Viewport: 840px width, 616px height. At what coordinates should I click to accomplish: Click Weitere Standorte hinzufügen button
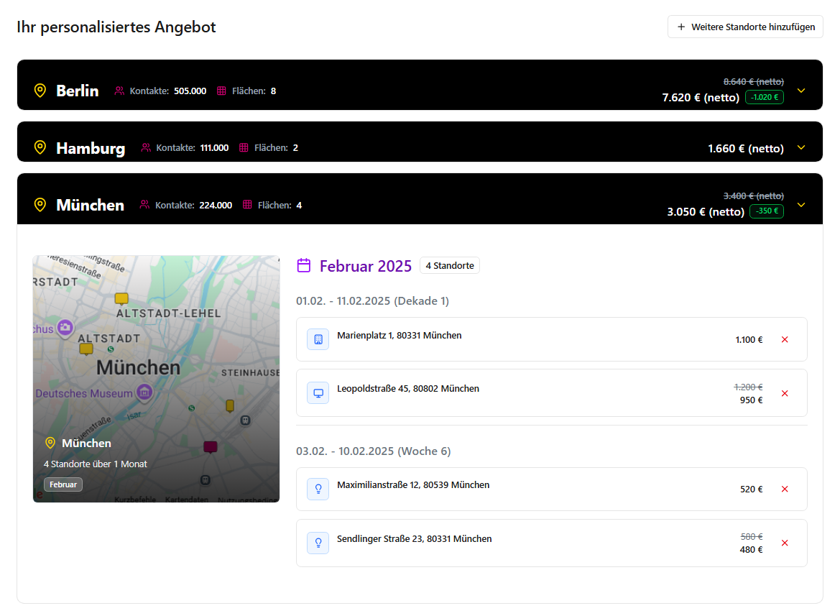click(x=745, y=27)
